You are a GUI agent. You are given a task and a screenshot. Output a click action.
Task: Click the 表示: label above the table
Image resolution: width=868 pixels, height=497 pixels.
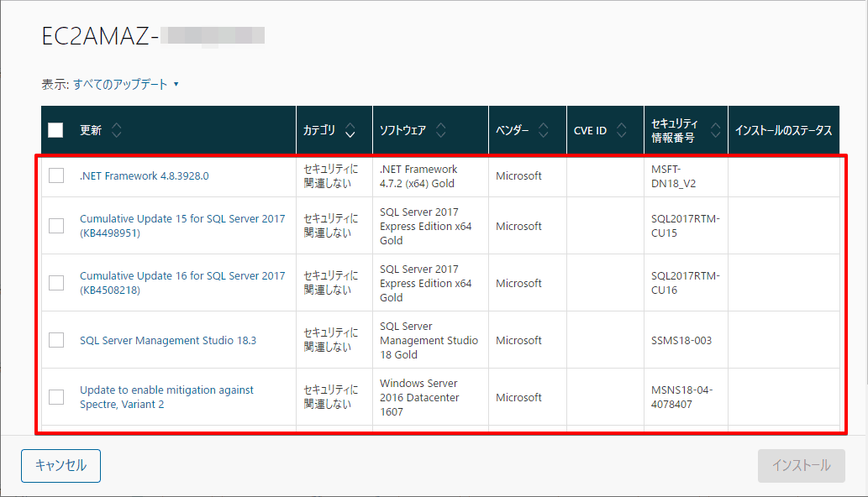coord(55,84)
